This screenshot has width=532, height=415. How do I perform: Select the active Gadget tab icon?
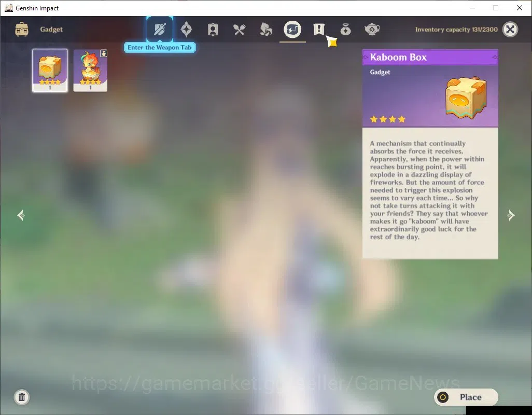pos(292,30)
